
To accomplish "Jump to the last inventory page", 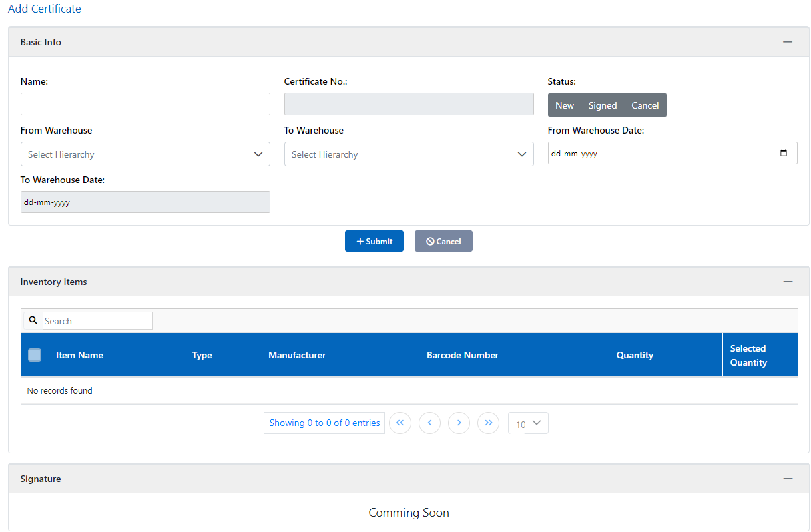I will click(x=488, y=423).
